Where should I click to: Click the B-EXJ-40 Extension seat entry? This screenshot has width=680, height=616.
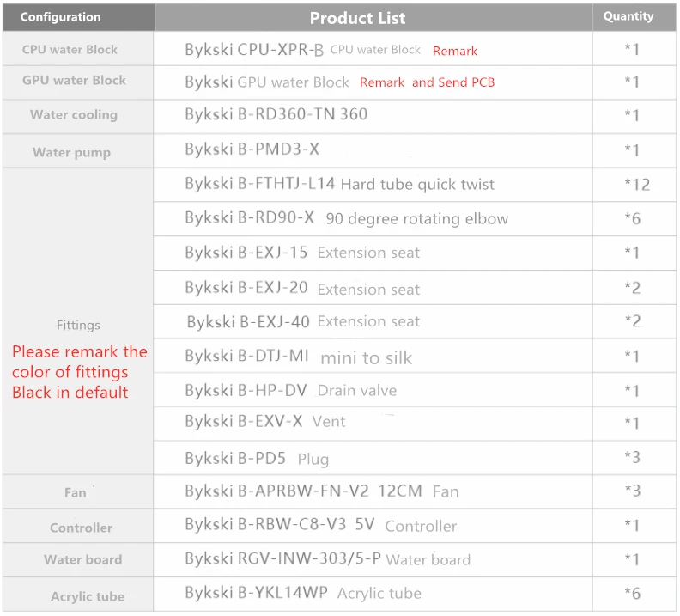[x=303, y=321]
